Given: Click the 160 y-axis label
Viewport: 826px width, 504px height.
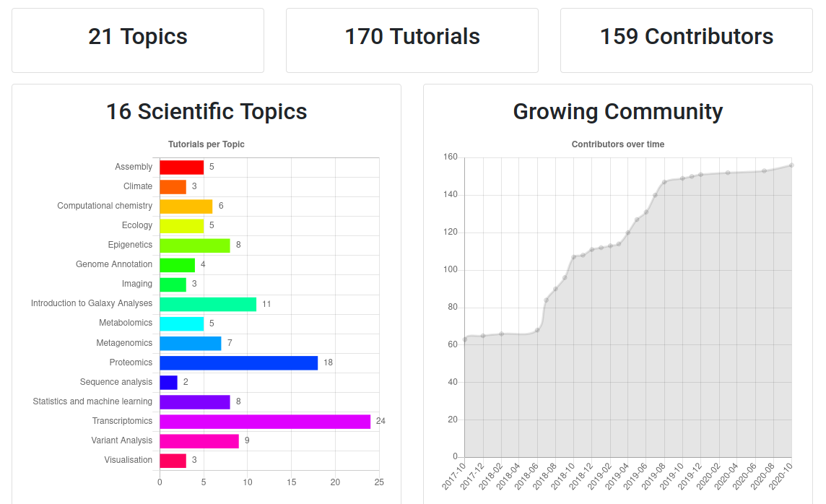Looking at the screenshot, I should click(x=451, y=157).
